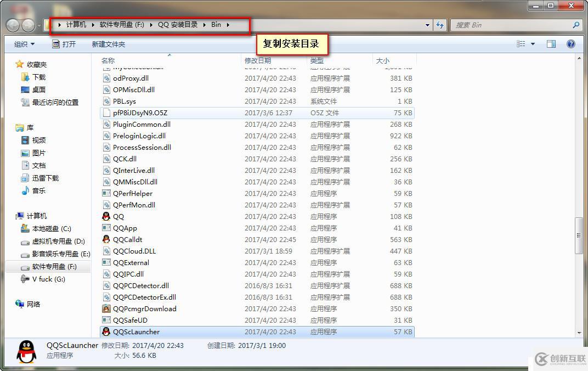Screen dimensions: 588x371
Task: Click the odProxy.dll file icon
Action: [x=106, y=78]
